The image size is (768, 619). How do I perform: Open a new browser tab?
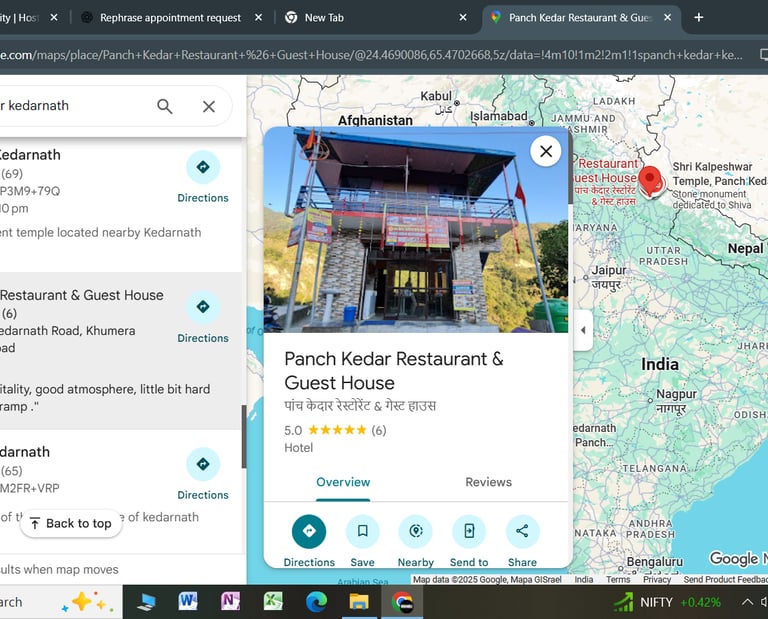pos(699,18)
